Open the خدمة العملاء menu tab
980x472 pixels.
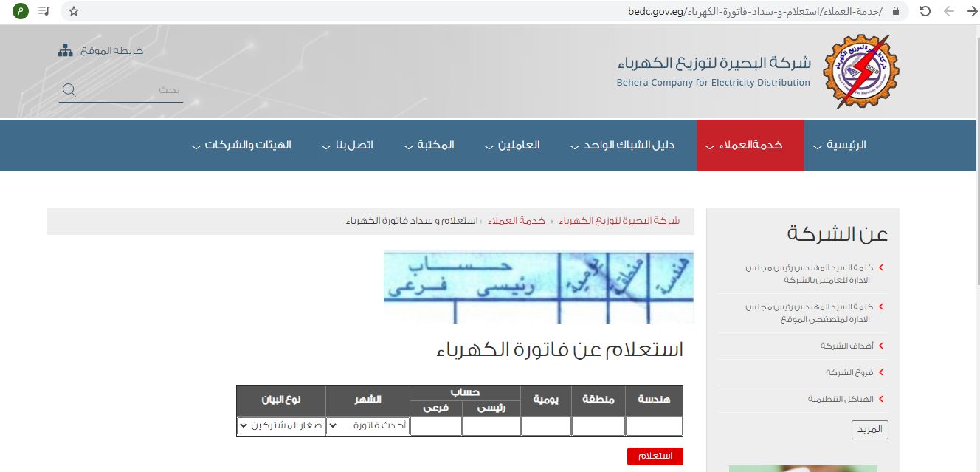[750, 146]
